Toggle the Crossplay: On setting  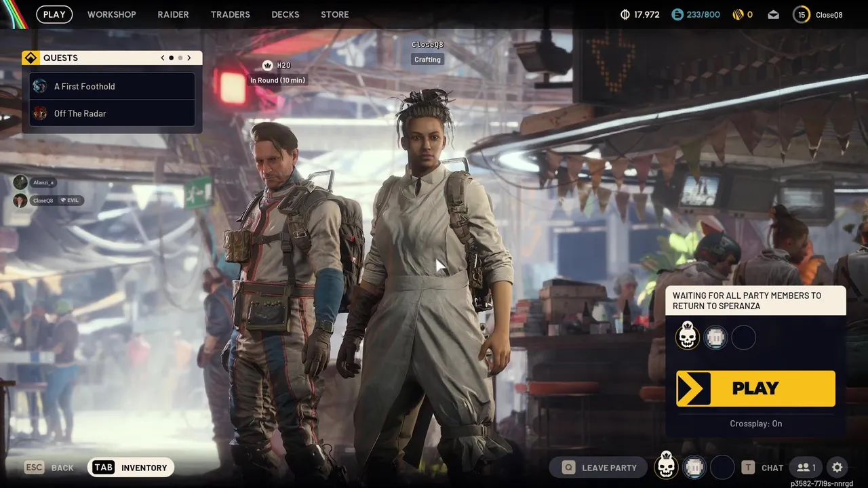tap(755, 424)
